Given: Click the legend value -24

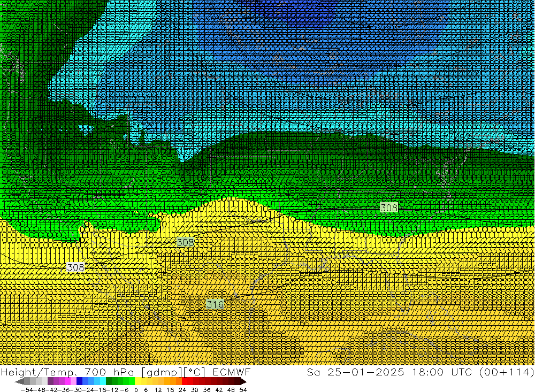Looking at the screenshot, I should coord(88,390).
